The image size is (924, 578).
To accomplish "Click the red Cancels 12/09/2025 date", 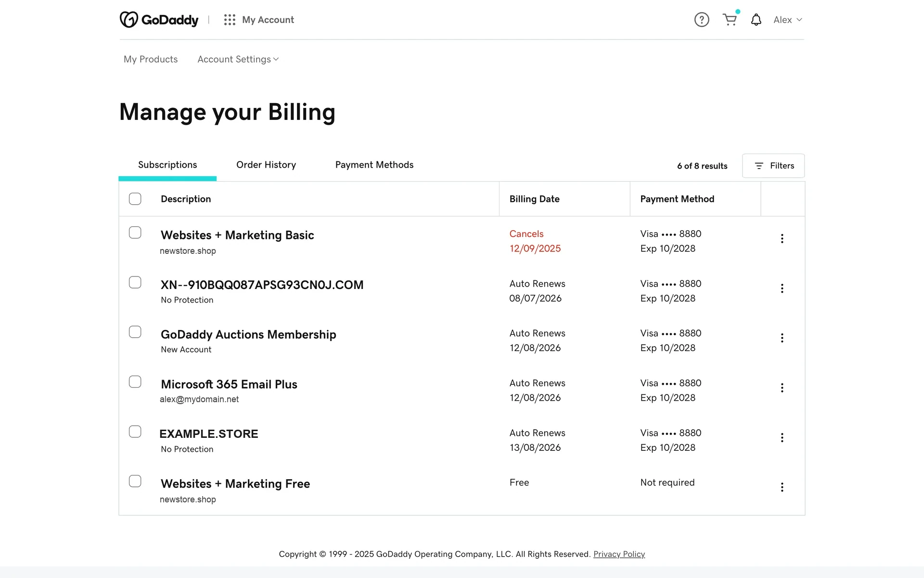I will pos(535,241).
